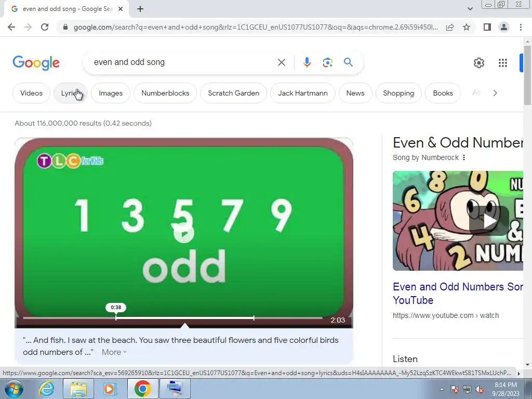
Task: Open the Google apps grid
Action: pyautogui.click(x=503, y=63)
